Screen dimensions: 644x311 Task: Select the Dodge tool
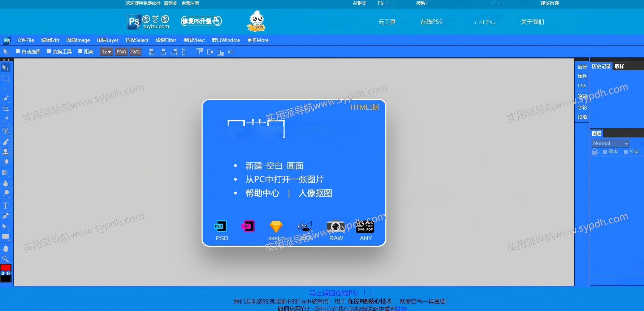pos(5,193)
